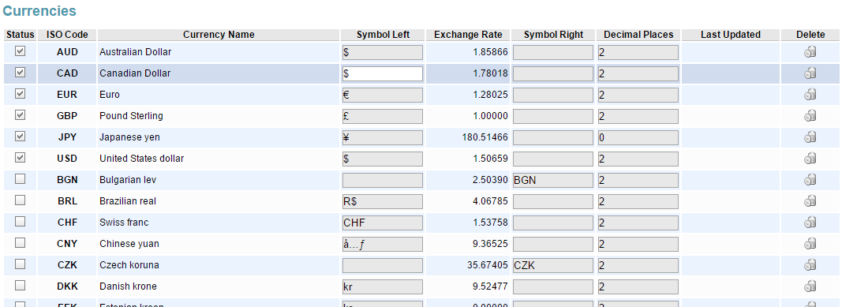This screenshot has height=307, width=868.
Task: Remove United States dollar via delete icon
Action: [810, 158]
